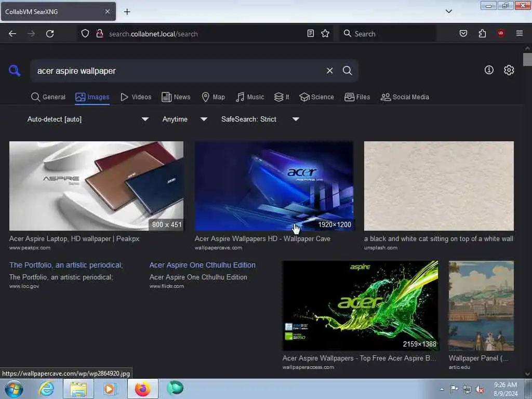Reload the current page
This screenshot has width=532, height=399.
[50, 34]
